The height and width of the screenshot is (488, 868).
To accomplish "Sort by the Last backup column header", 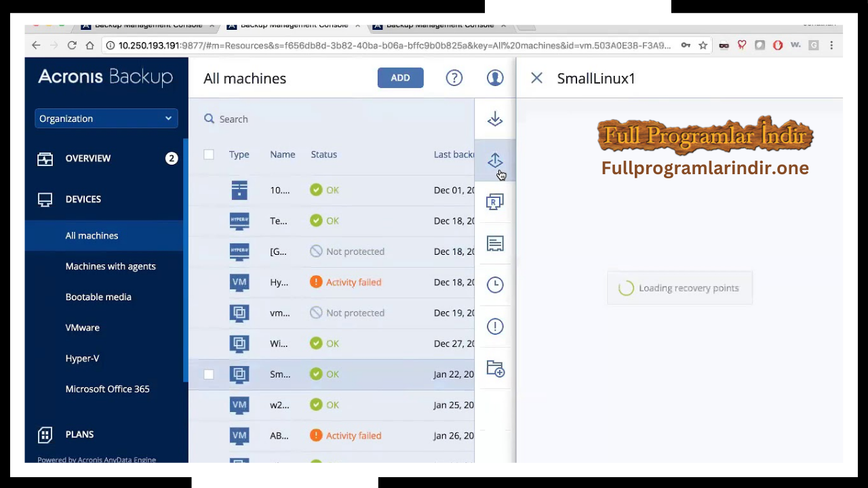I will 454,155.
